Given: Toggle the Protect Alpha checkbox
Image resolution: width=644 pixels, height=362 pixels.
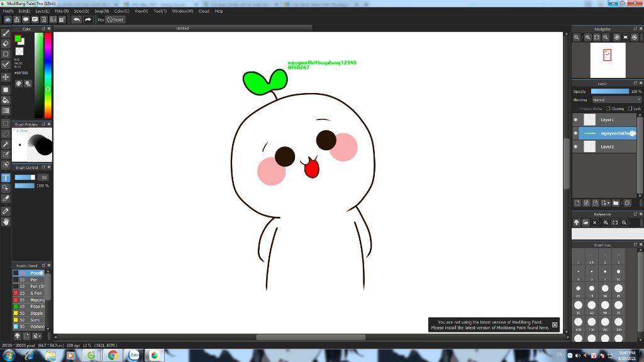Looking at the screenshot, I should click(576, 108).
